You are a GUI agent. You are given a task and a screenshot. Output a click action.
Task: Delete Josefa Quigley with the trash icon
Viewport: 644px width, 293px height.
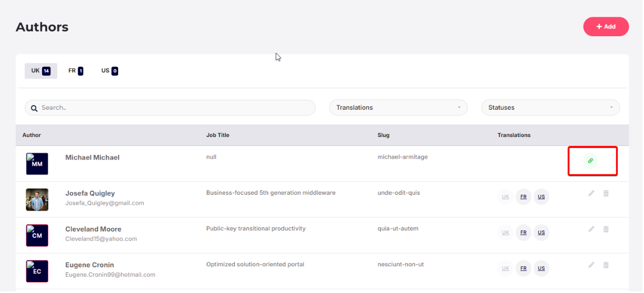tap(606, 193)
